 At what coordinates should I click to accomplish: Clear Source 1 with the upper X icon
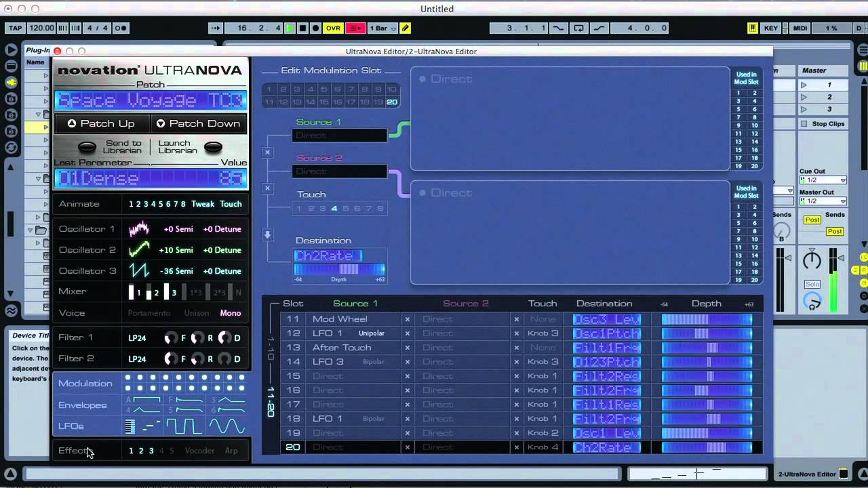point(267,152)
